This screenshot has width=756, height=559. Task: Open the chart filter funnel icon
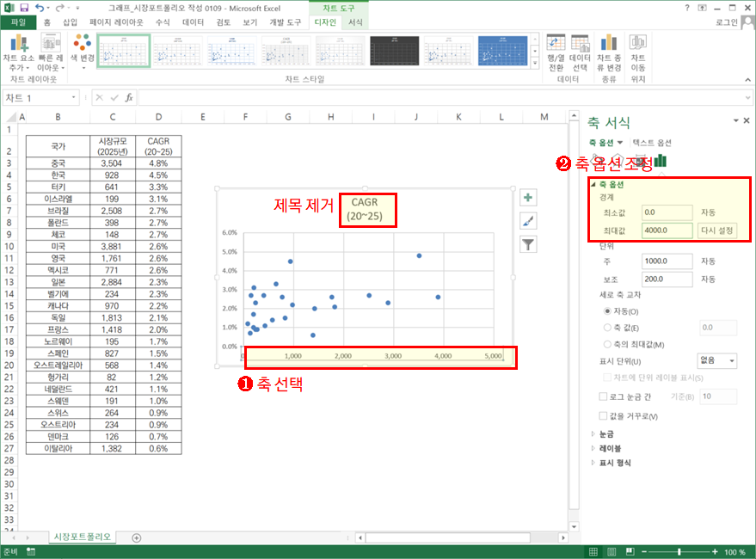pyautogui.click(x=528, y=244)
